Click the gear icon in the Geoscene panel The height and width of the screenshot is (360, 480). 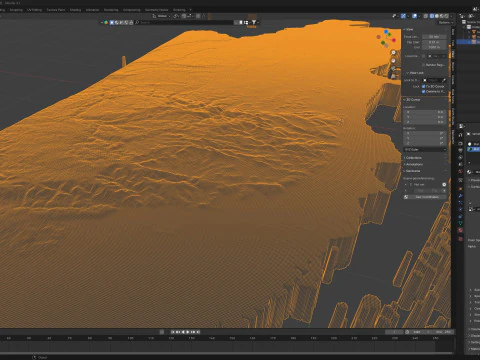444,184
